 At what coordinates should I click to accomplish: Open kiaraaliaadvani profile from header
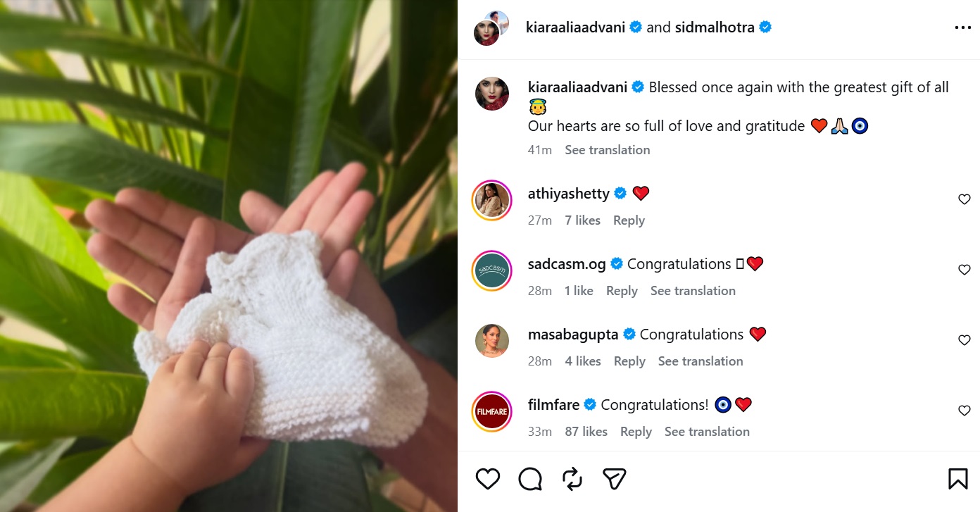coord(576,27)
